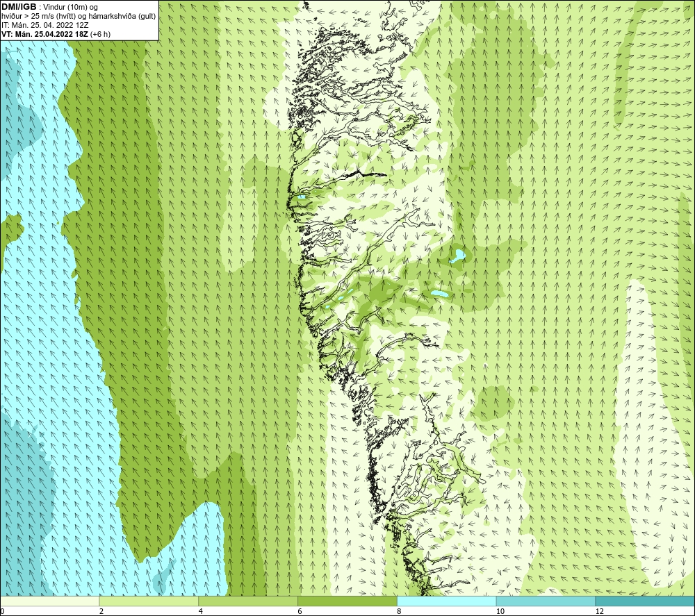Click the pale cream 0–2 m/s legend swatch

point(49,601)
